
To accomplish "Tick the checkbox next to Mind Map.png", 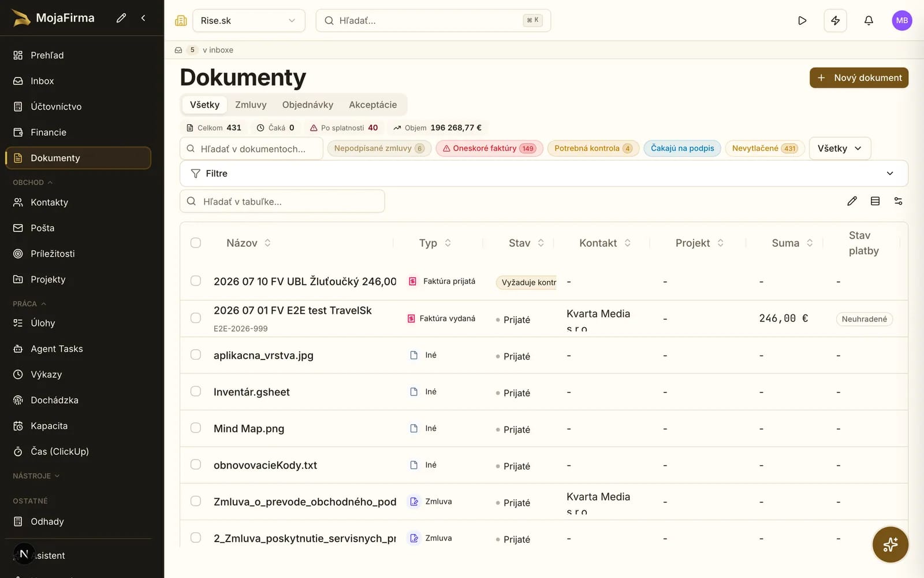I will (x=196, y=428).
